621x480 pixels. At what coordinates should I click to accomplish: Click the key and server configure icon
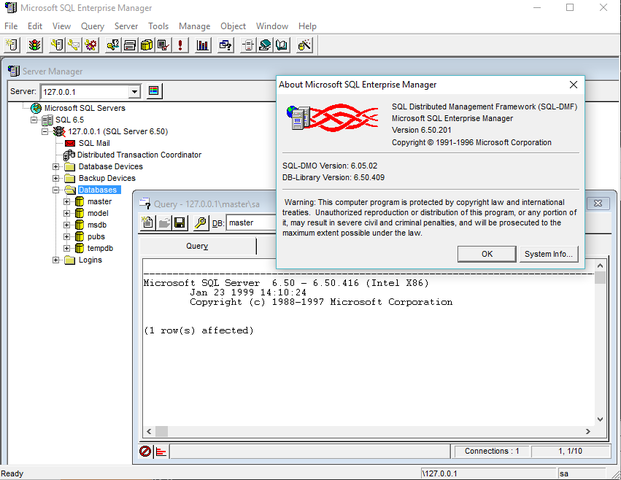[x=57, y=45]
